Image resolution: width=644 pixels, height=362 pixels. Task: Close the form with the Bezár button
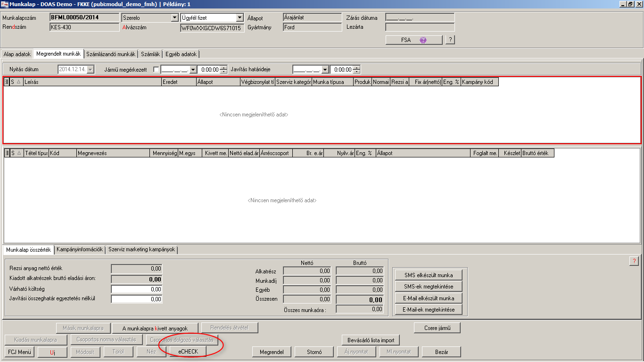click(x=441, y=352)
